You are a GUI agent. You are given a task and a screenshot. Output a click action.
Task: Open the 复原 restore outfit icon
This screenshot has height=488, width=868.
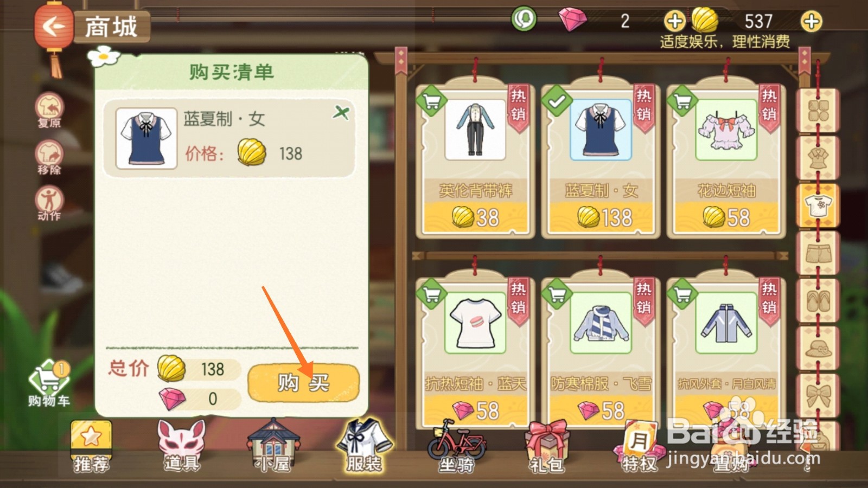click(x=49, y=110)
